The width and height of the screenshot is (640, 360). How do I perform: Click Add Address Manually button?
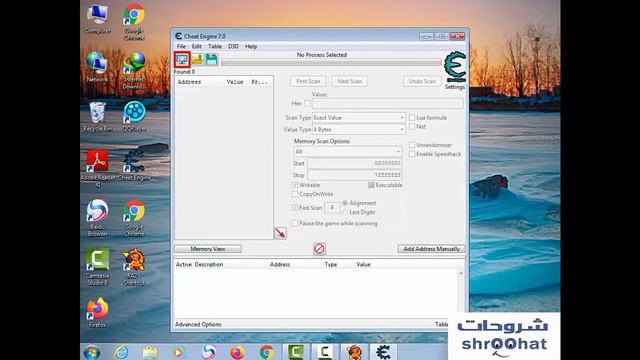pyautogui.click(x=431, y=249)
